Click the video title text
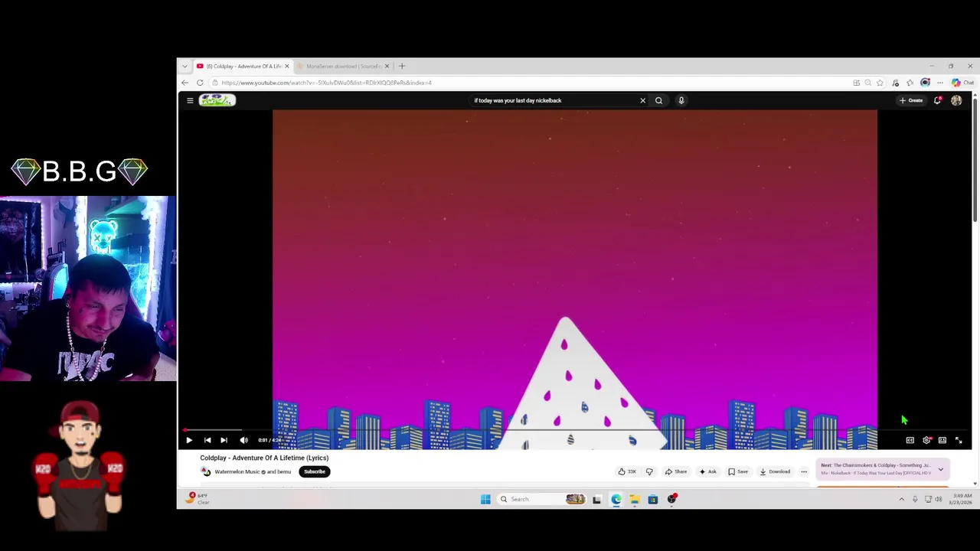The height and width of the screenshot is (551, 980). tap(264, 458)
